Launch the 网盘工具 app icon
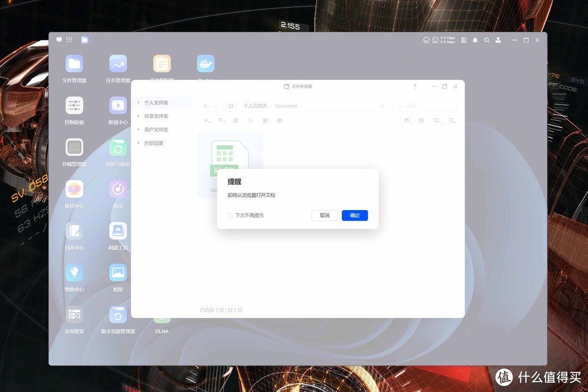Image resolution: width=588 pixels, height=392 pixels. point(118,231)
